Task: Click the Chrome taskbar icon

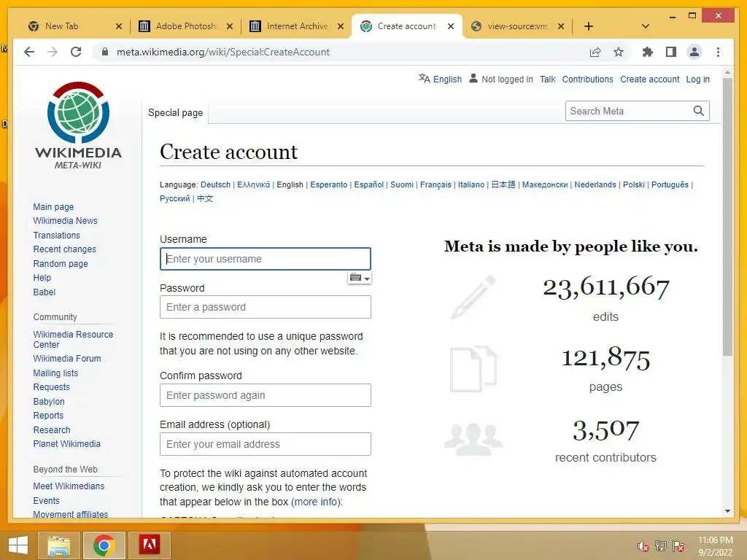Action: (104, 545)
